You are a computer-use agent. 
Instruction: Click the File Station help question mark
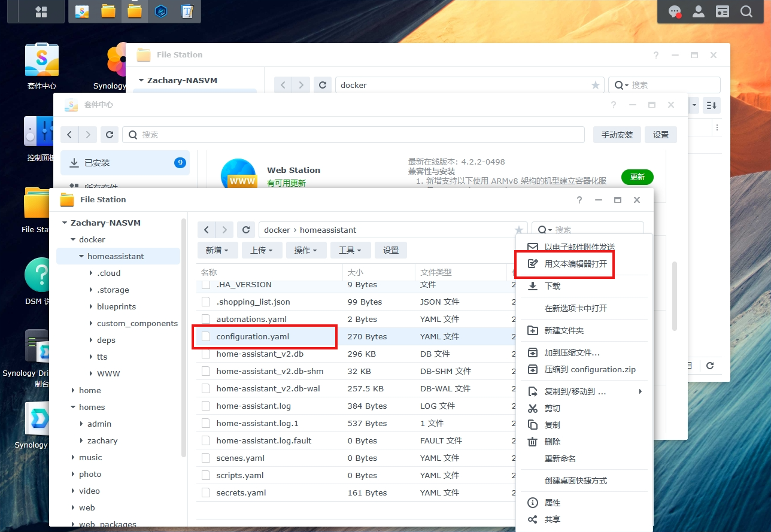point(579,200)
